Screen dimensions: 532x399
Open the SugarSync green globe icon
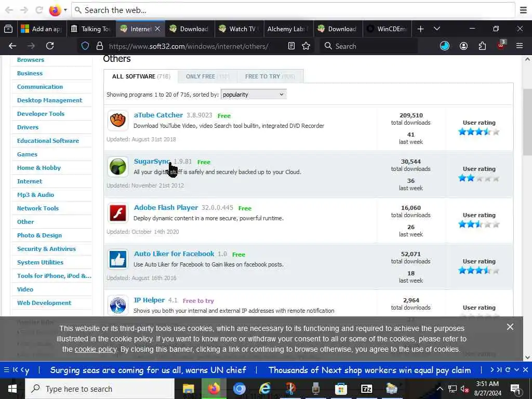(x=118, y=167)
